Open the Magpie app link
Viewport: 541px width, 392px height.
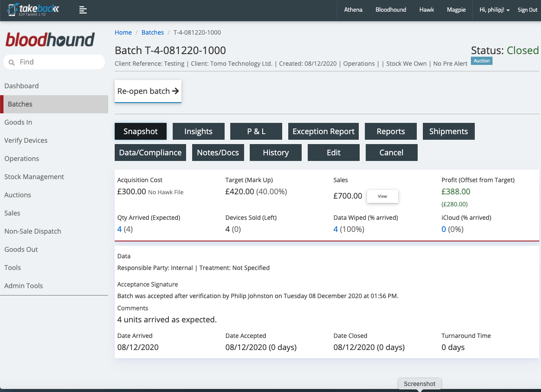coord(457,10)
